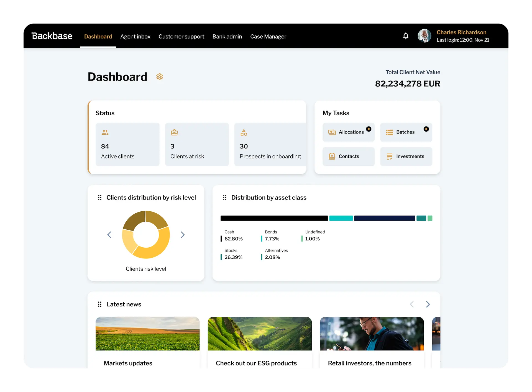
Task: Click the Batches task button
Action: click(406, 132)
